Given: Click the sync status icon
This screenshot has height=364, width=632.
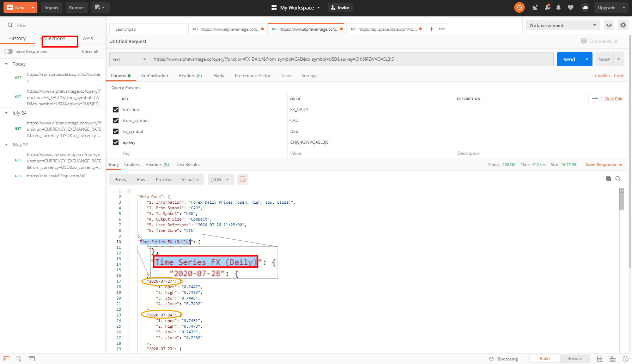Looking at the screenshot, I should pyautogui.click(x=519, y=7).
